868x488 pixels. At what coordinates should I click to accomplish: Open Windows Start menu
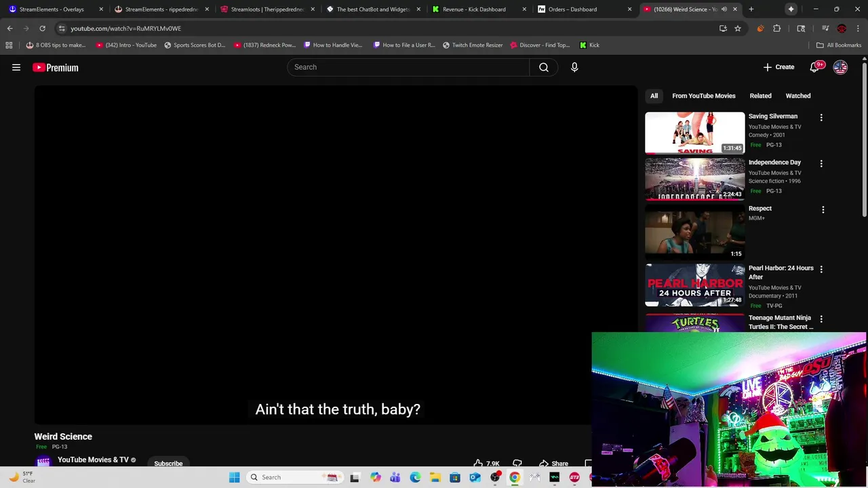(234, 477)
